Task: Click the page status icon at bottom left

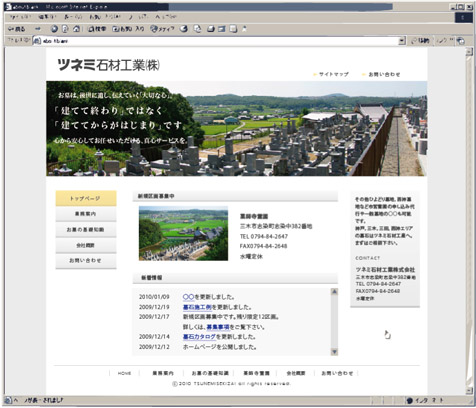Action: pos(8,400)
